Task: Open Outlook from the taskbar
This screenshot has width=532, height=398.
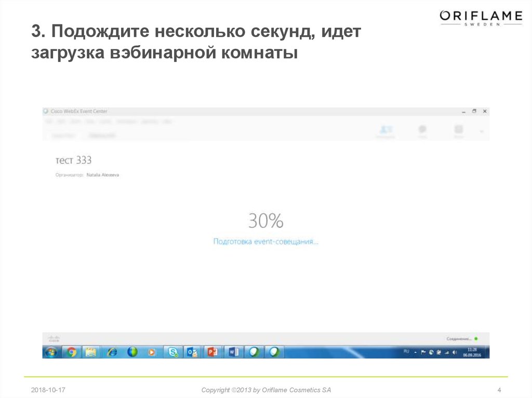Action: (x=192, y=352)
